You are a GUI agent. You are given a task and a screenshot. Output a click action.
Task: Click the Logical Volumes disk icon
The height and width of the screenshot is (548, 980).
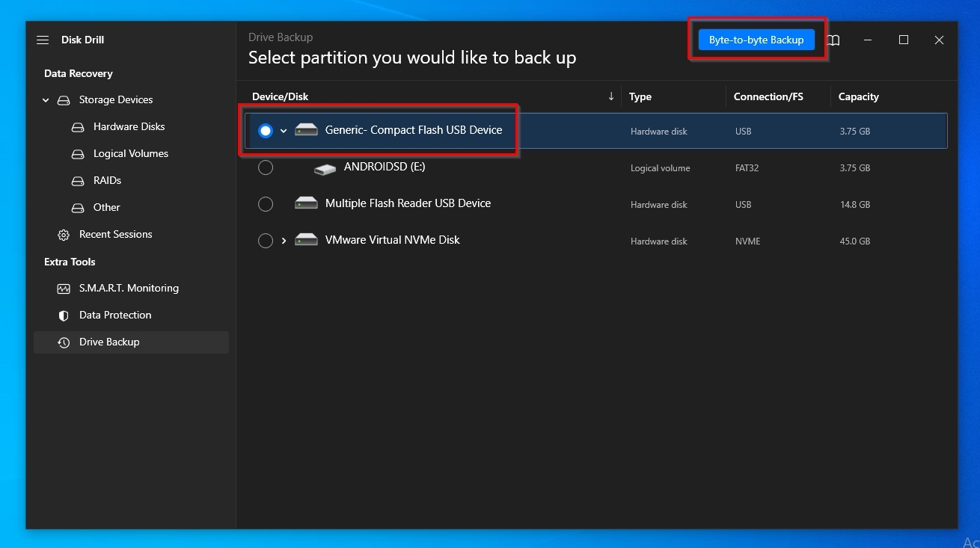pyautogui.click(x=78, y=154)
